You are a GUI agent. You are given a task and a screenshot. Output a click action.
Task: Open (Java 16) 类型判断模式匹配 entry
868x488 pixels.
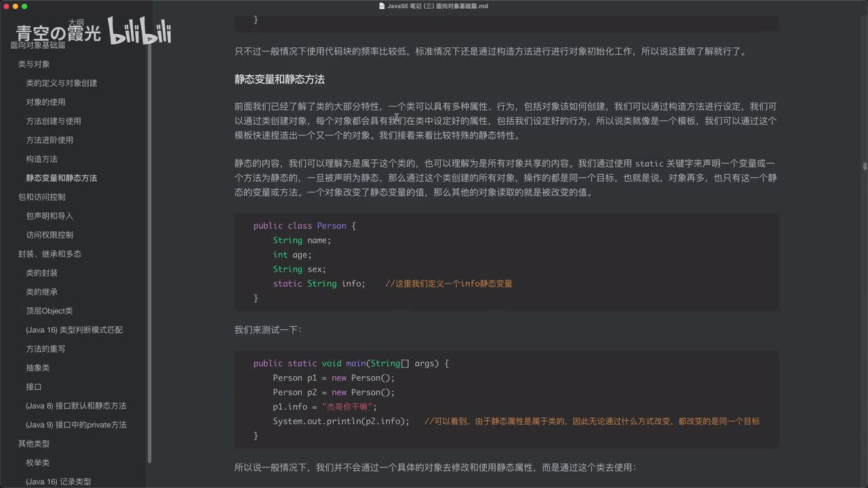[x=75, y=330]
